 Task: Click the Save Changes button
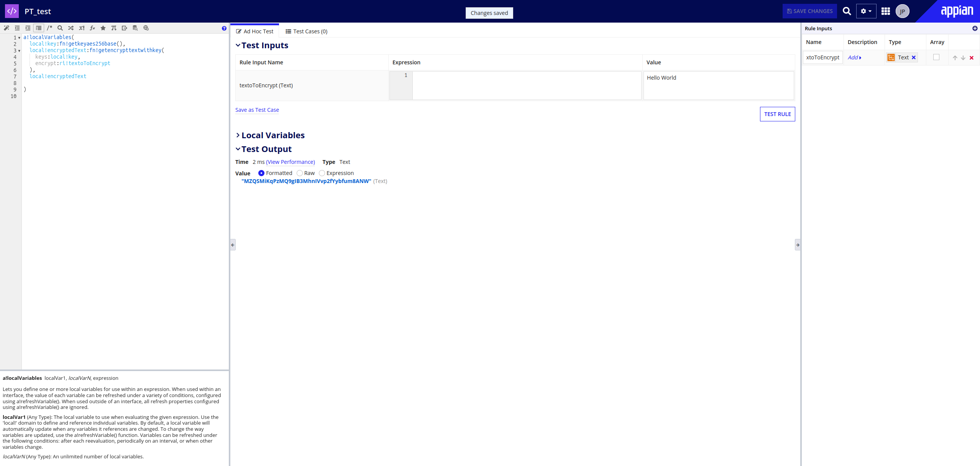click(809, 11)
